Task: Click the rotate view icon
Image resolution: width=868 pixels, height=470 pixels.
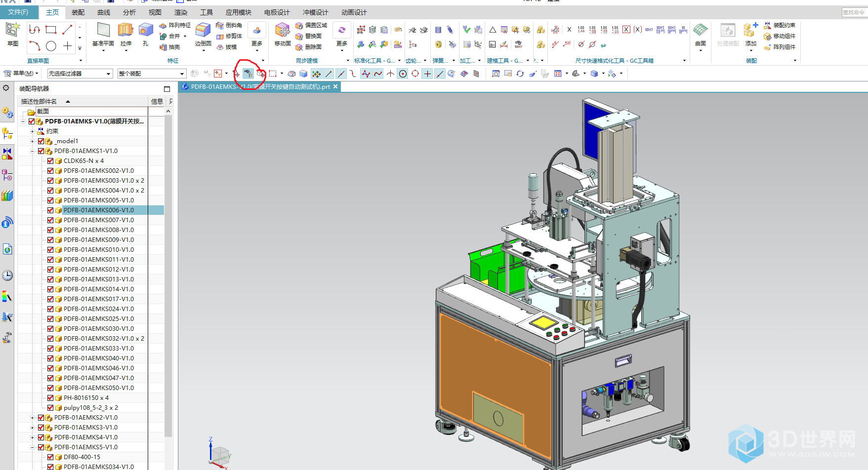Action: (520, 74)
